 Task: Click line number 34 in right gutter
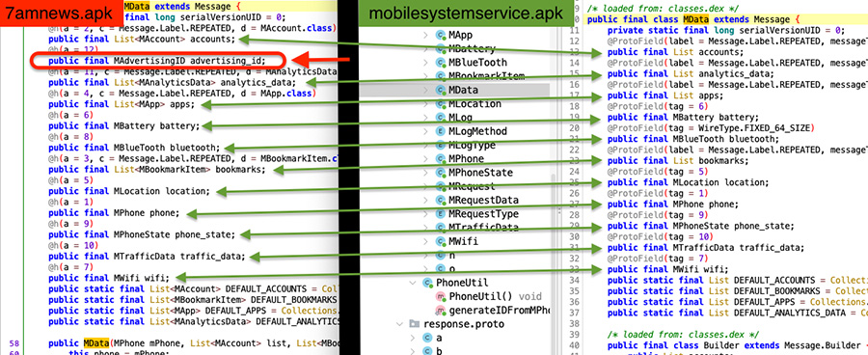tap(576, 280)
